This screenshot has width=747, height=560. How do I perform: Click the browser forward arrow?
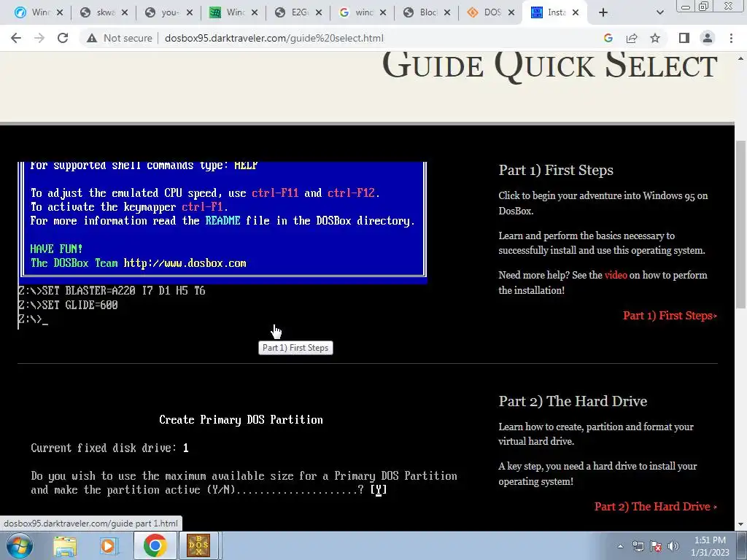[39, 38]
